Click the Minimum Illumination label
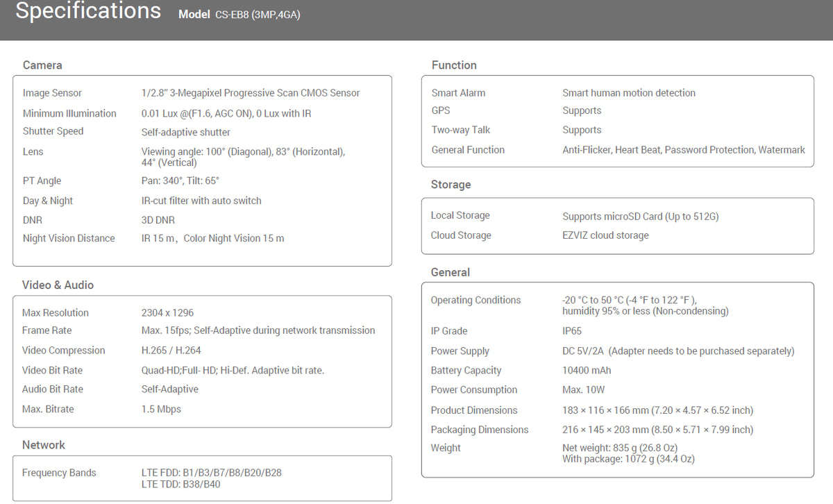The width and height of the screenshot is (833, 504). (x=69, y=113)
